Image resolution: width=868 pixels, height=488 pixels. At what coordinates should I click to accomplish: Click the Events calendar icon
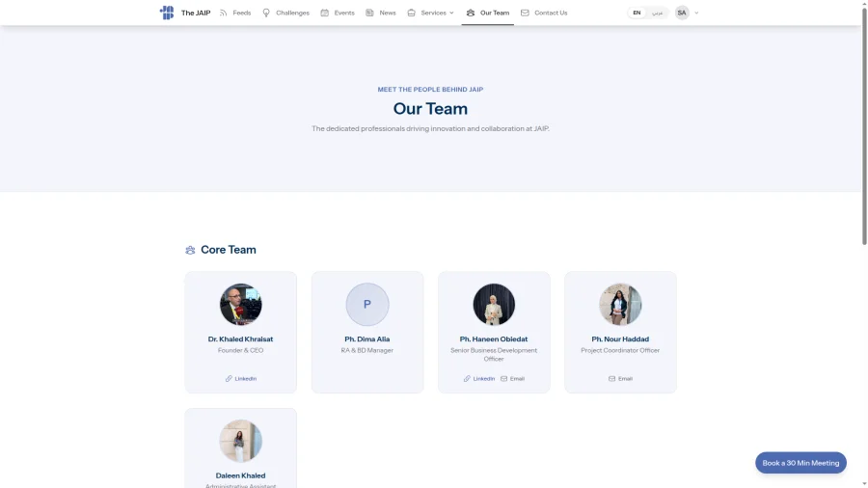point(325,13)
